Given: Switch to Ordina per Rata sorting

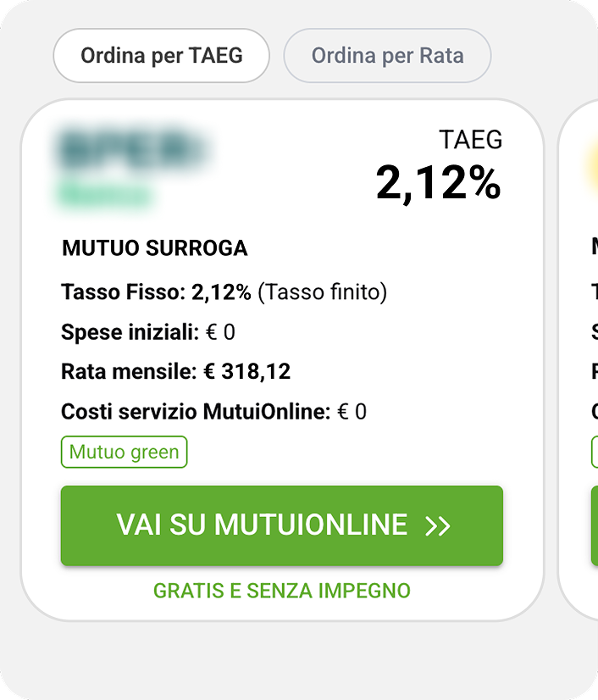Looking at the screenshot, I should click(x=387, y=56).
